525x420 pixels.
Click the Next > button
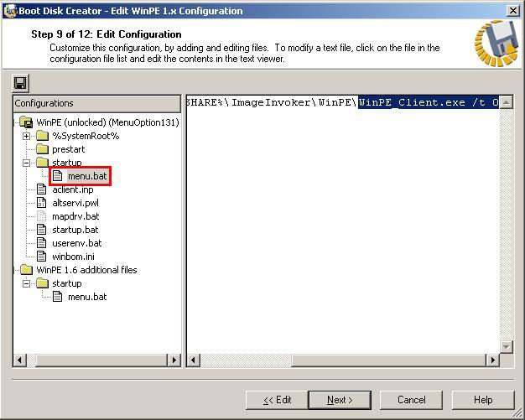point(340,400)
